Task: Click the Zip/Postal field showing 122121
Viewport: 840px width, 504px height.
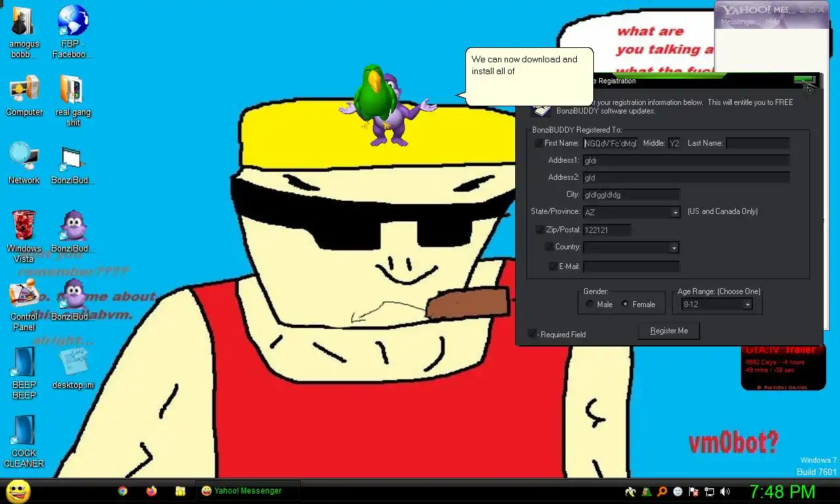Action: point(607,230)
